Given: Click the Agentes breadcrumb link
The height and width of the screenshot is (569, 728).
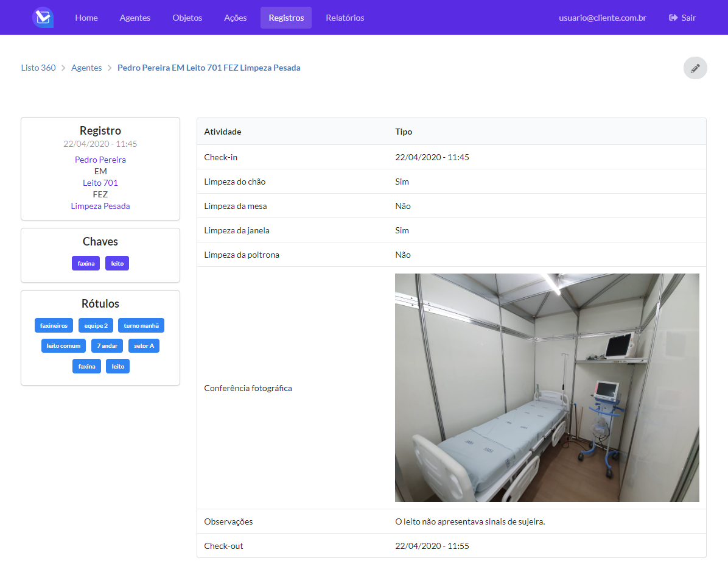Looking at the screenshot, I should pyautogui.click(x=86, y=68).
